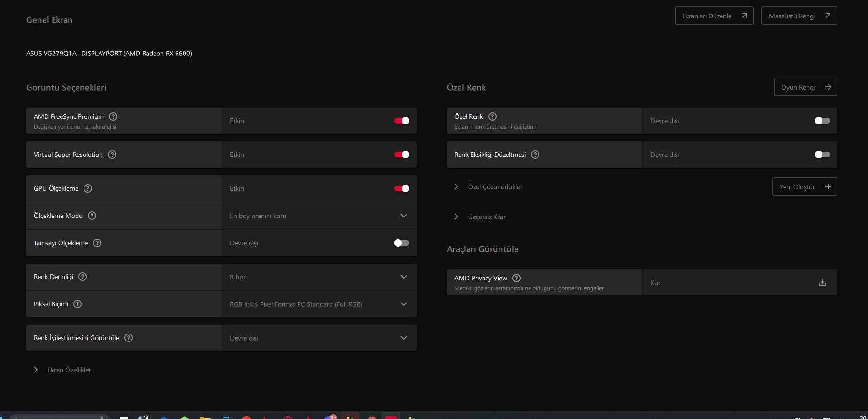Image resolution: width=868 pixels, height=419 pixels.
Task: Click help icon beside Renk Derinliği
Action: (83, 277)
